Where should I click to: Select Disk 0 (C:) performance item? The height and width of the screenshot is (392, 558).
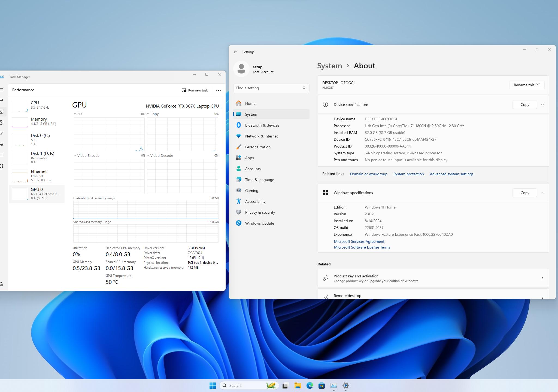tap(37, 140)
